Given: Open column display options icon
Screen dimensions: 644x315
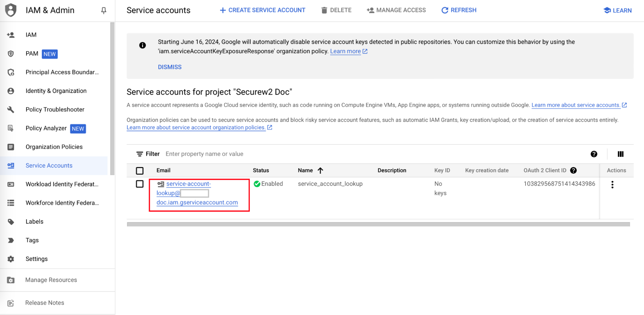Looking at the screenshot, I should pyautogui.click(x=620, y=154).
